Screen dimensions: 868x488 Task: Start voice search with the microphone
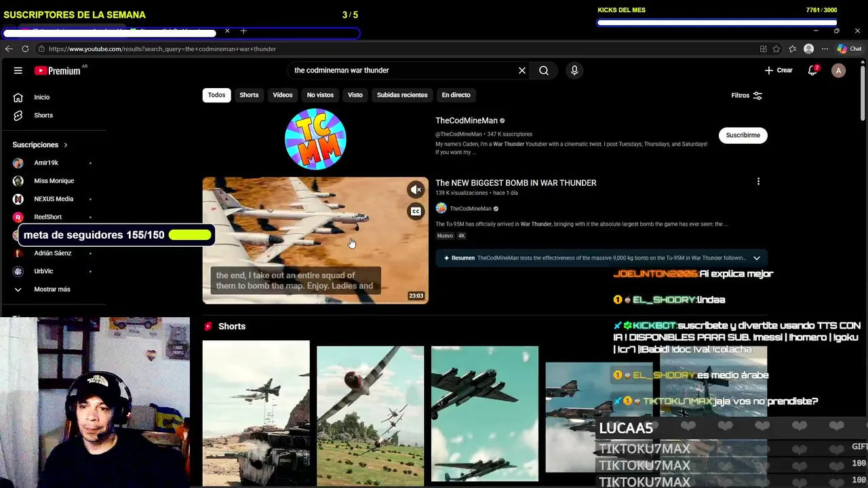tap(574, 70)
